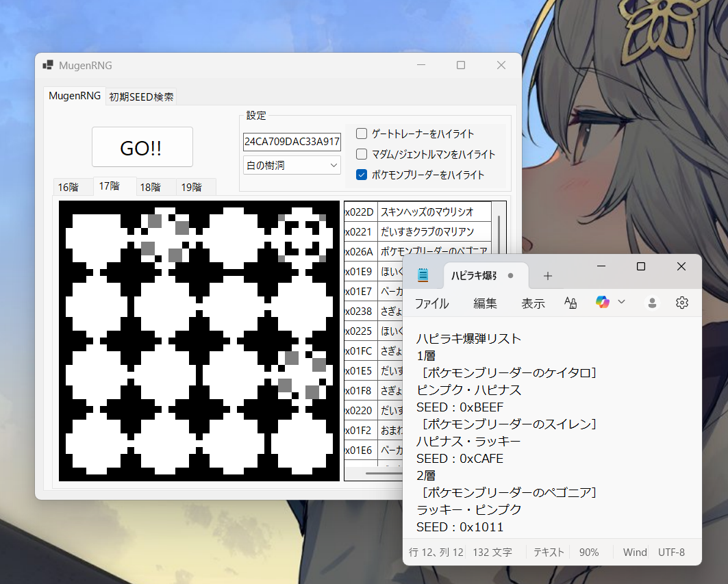728x584 pixels.
Task: Click the text formatting icon in Notepad
Action: coord(570,303)
